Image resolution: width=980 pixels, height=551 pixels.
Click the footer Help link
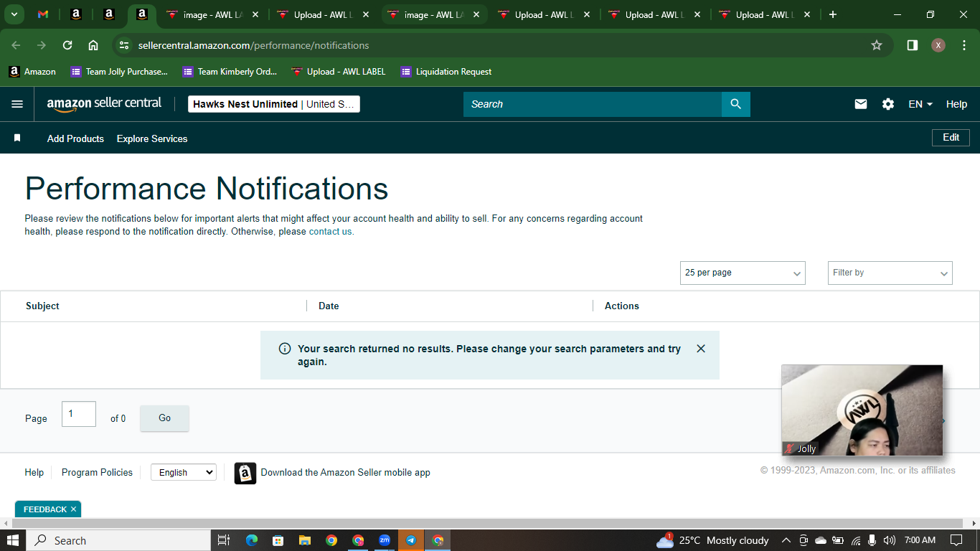(34, 472)
